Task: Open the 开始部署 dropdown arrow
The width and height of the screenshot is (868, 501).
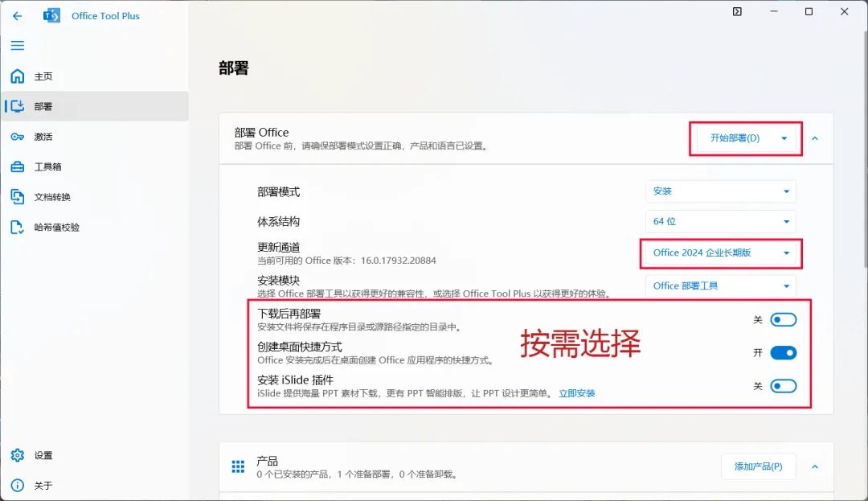Action: (784, 138)
